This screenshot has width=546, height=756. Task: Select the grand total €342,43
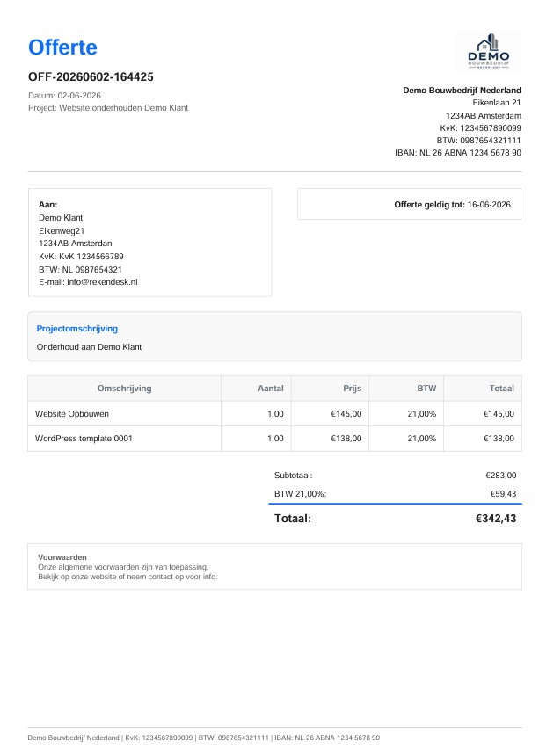pos(496,519)
